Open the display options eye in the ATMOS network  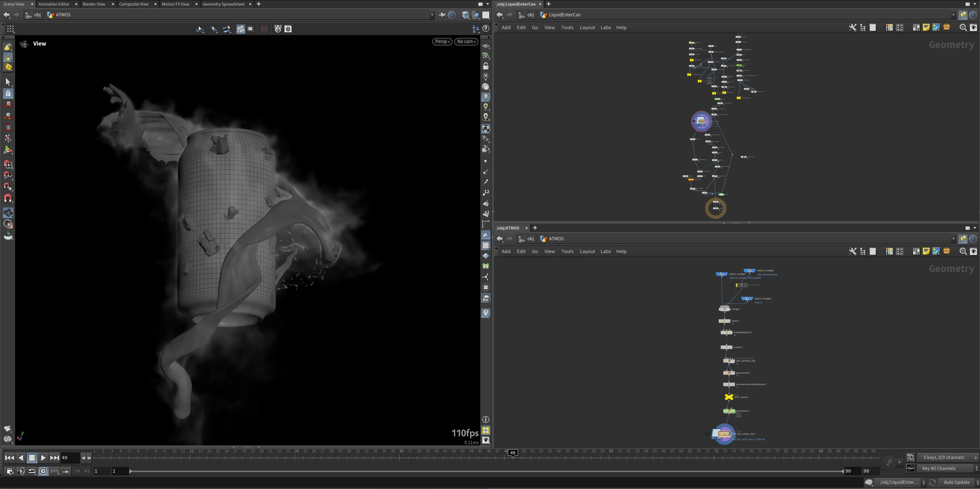973,251
